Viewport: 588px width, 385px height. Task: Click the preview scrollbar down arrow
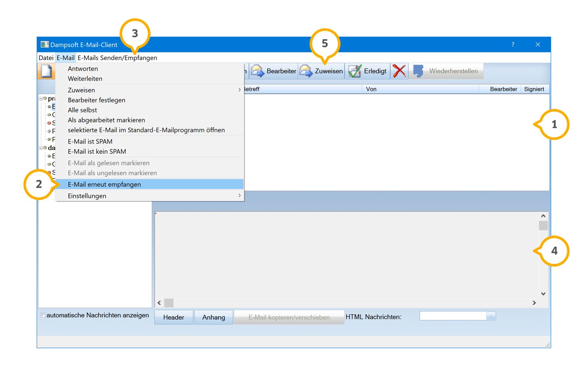(x=543, y=294)
